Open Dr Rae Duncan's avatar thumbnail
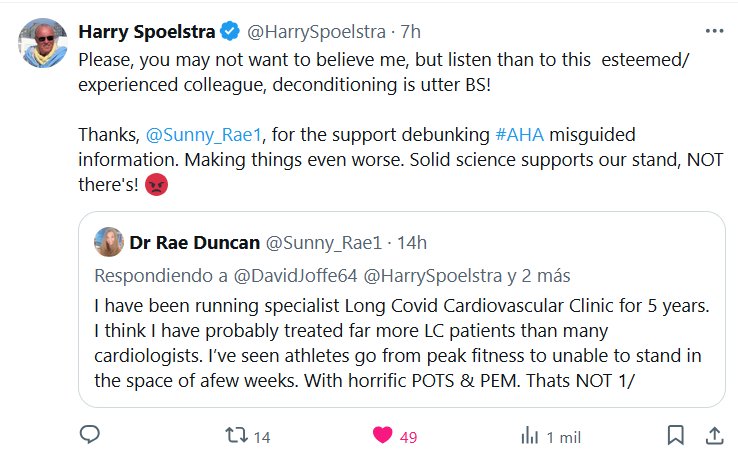The height and width of the screenshot is (462, 738). (108, 242)
